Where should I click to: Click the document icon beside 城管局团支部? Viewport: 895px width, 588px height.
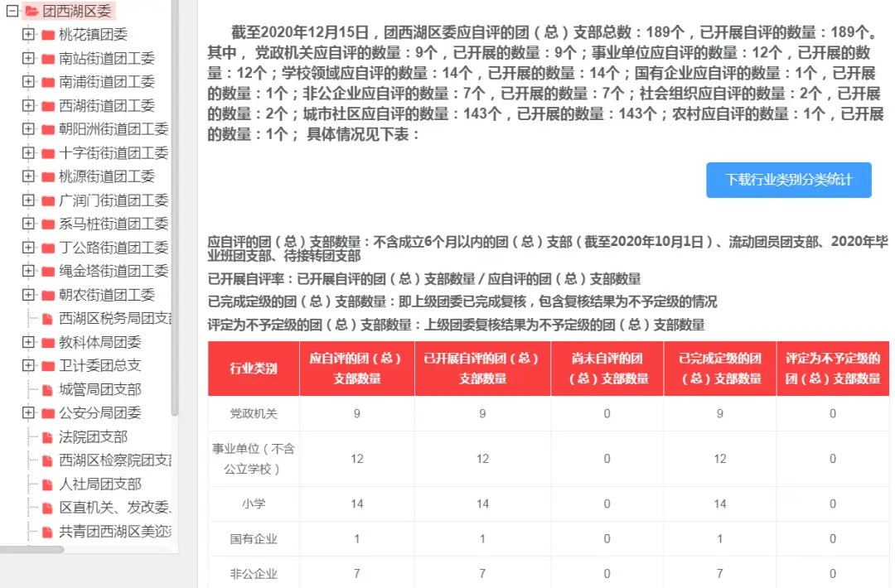point(48,389)
